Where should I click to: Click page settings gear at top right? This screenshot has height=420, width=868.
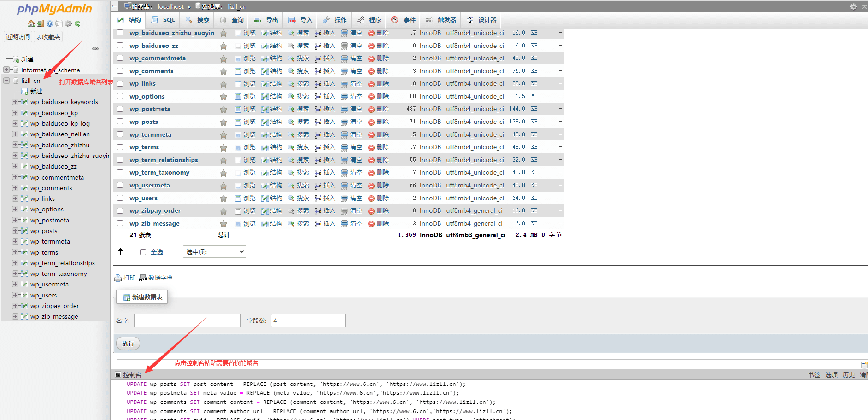pos(853,6)
